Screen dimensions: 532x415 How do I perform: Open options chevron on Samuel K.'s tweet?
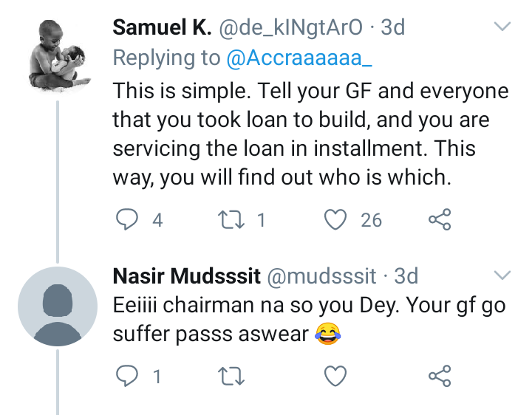click(x=502, y=27)
